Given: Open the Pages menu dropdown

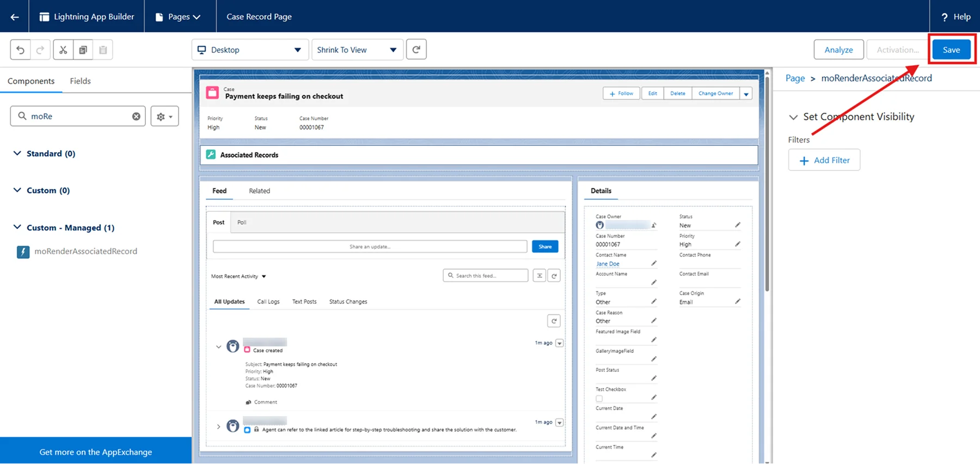Looking at the screenshot, I should point(178,17).
